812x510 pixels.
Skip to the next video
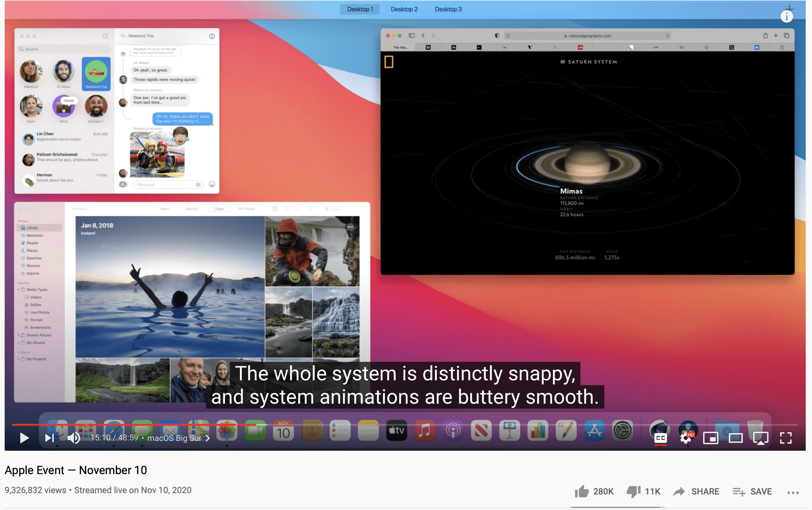coord(50,438)
